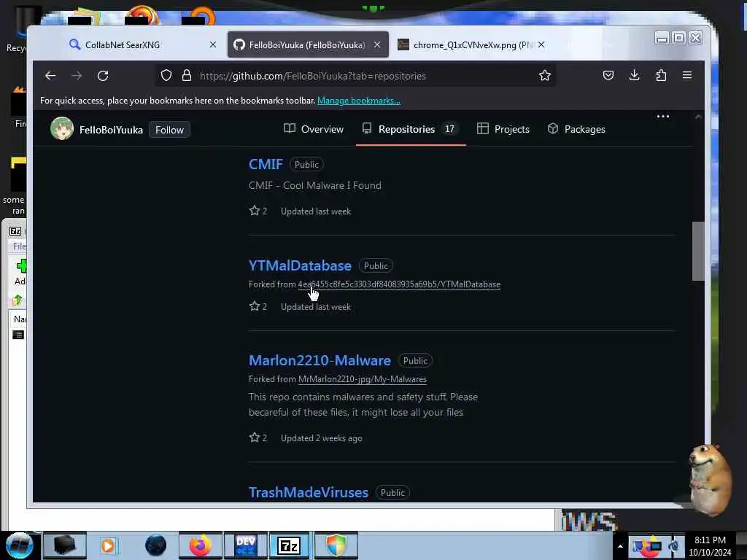Click the Manage bookmarks link

point(359,101)
